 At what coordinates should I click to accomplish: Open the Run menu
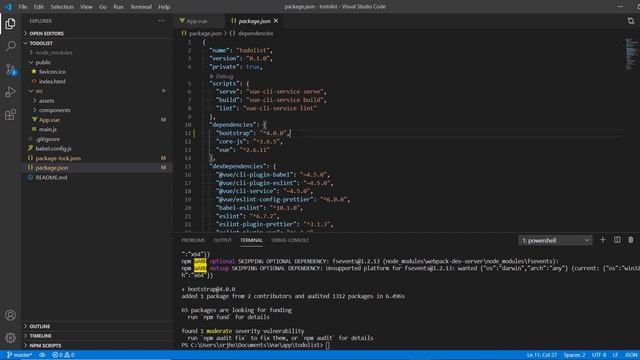coord(118,7)
